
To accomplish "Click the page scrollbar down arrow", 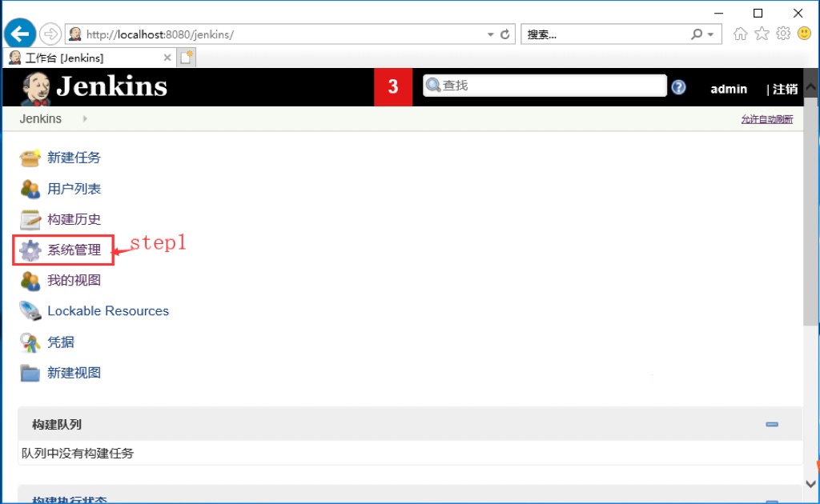I will point(810,484).
